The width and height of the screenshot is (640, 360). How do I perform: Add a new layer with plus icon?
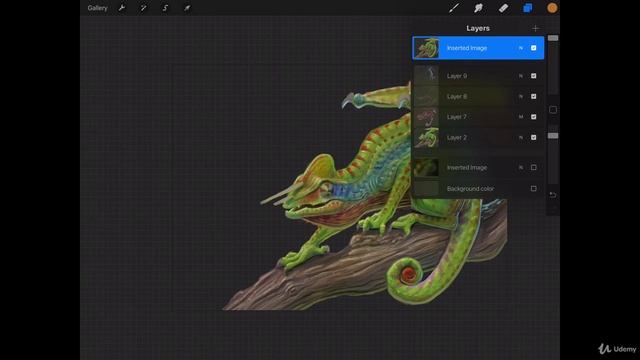(536, 28)
